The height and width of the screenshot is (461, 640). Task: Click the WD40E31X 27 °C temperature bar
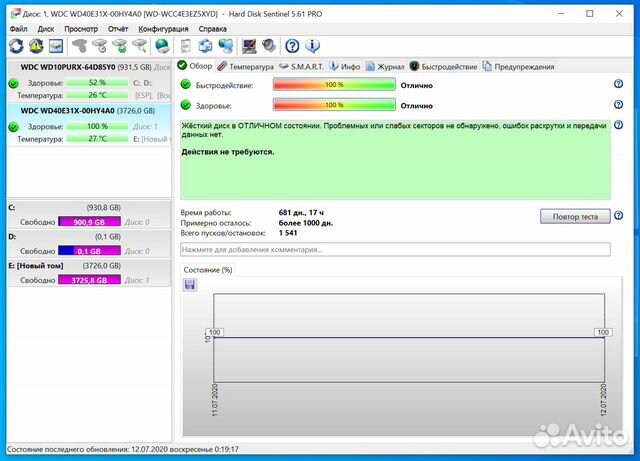(97, 139)
